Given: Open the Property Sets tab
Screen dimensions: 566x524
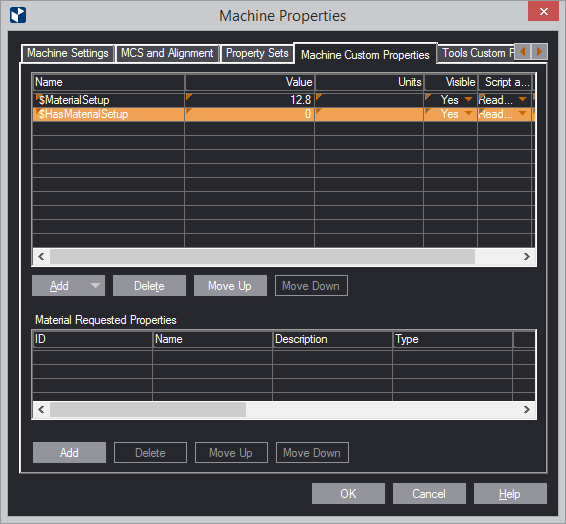Looking at the screenshot, I should pyautogui.click(x=257, y=53).
